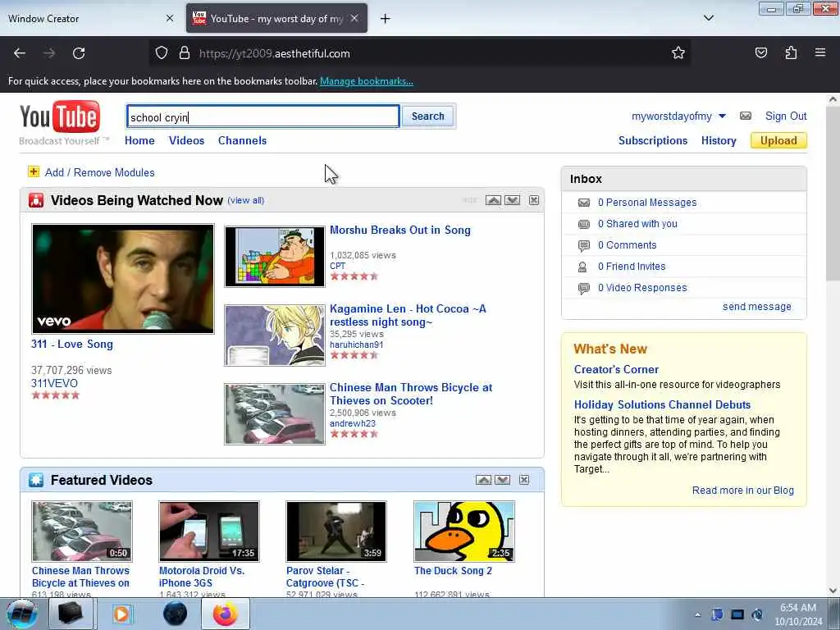Image resolution: width=840 pixels, height=630 pixels.
Task: Close the YouTube browser tab
Action: (354, 18)
